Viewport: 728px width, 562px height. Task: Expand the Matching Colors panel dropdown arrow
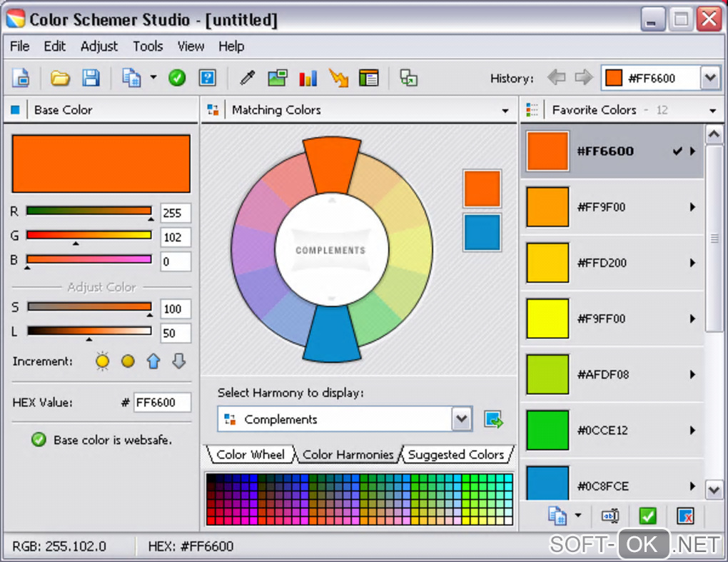[x=505, y=111]
